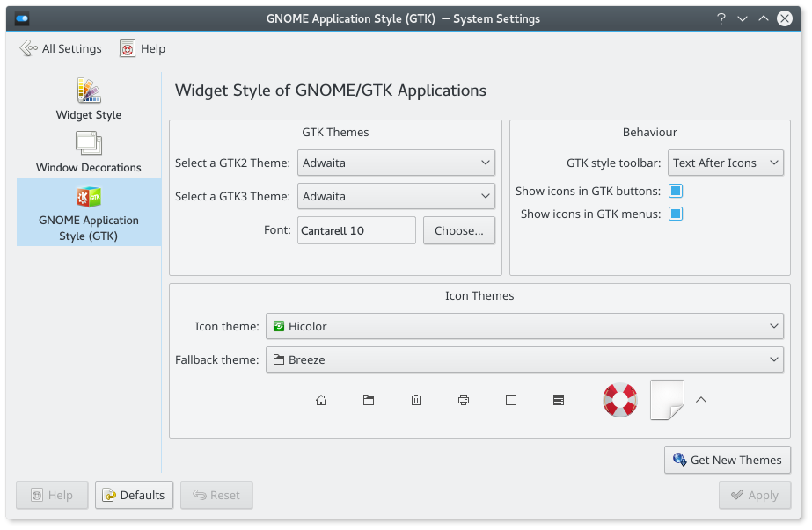The height and width of the screenshot is (530, 812).
Task: Click the up-arrow chevron preview icon
Action: pos(701,400)
